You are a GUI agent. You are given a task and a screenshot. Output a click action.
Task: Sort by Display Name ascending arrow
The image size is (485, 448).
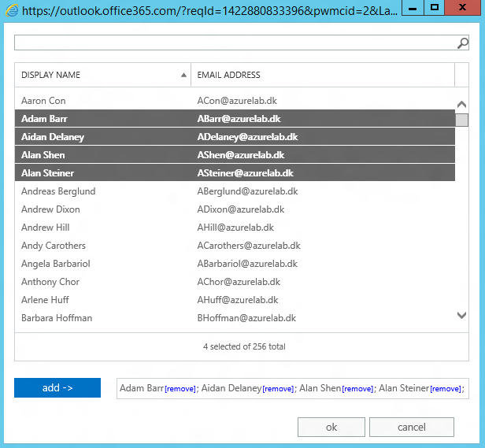click(x=183, y=75)
